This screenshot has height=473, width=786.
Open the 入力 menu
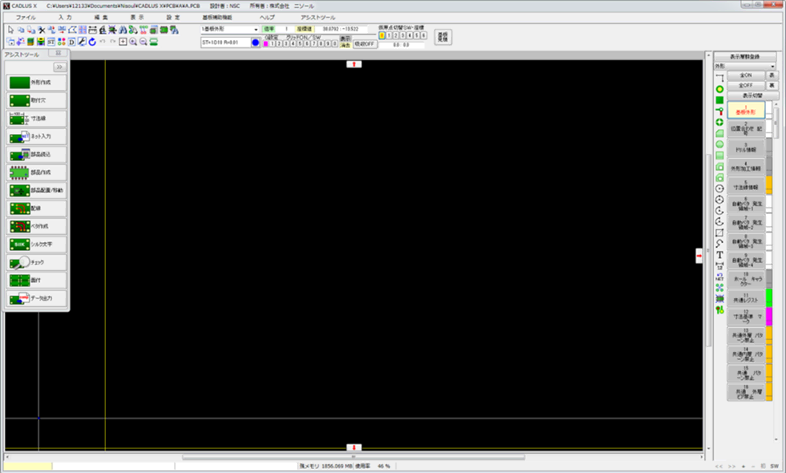[65, 17]
